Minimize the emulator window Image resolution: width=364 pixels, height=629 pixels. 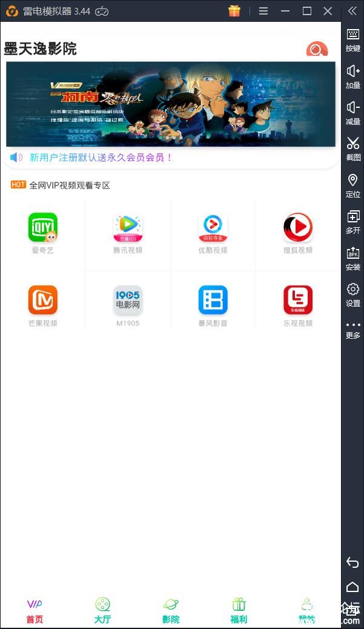click(285, 11)
